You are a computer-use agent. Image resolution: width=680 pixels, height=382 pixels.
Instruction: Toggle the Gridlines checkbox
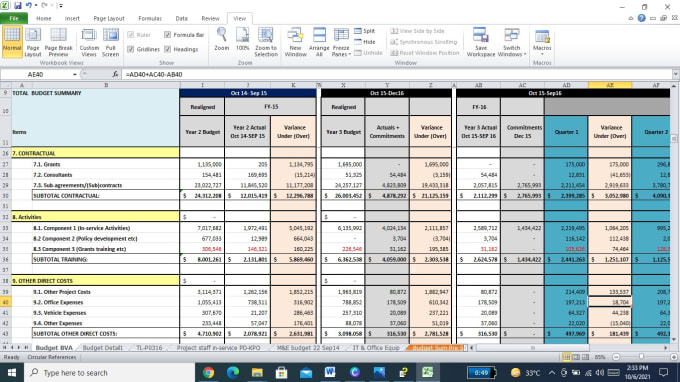[x=131, y=49]
